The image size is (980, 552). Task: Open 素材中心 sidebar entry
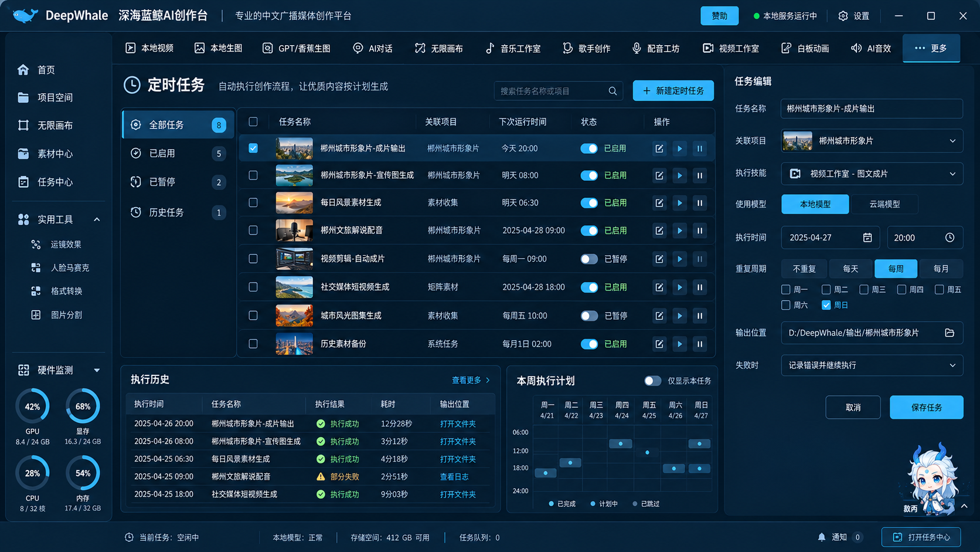(x=45, y=154)
